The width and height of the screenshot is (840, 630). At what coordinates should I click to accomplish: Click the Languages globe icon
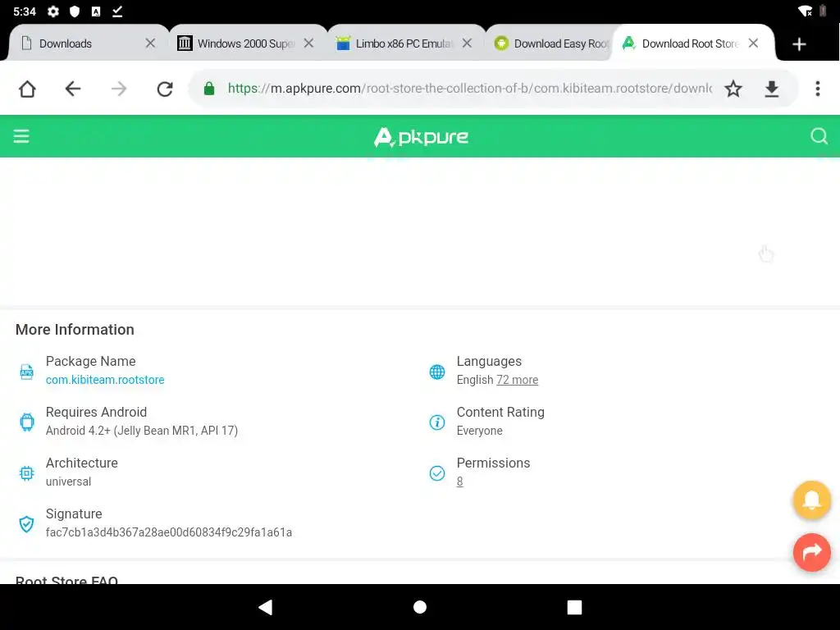point(437,372)
